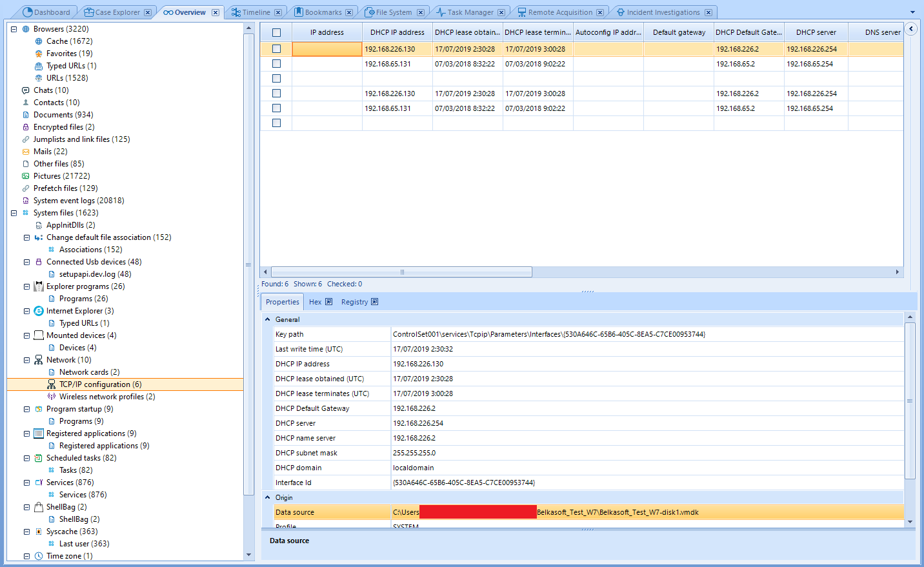Click the Pictures icon in the tree

pos(26,176)
